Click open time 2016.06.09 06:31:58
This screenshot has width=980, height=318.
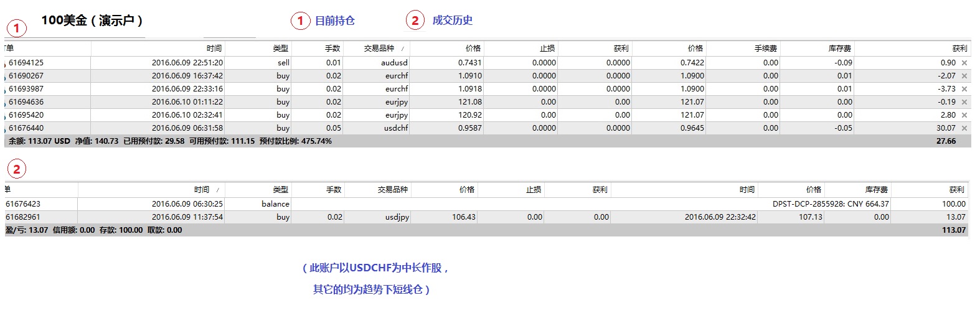tap(187, 128)
